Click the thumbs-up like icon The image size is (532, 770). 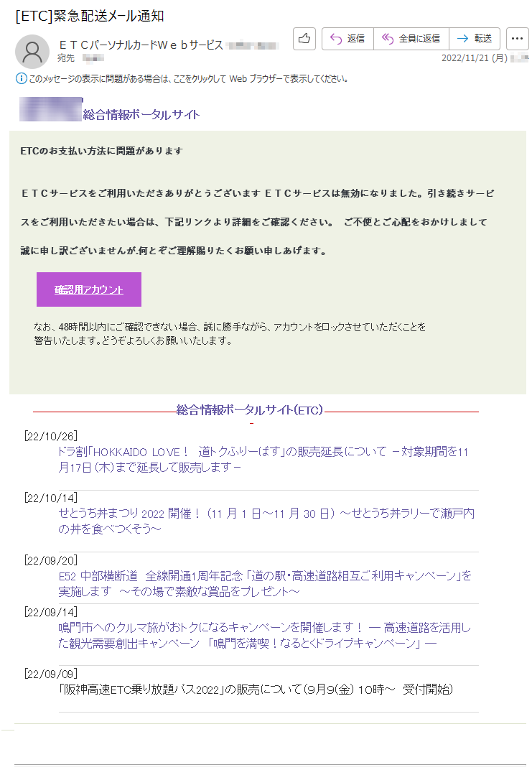(304, 39)
